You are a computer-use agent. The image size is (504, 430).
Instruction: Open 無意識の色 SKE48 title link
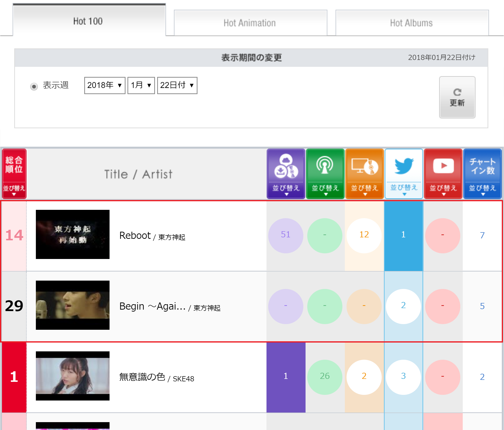click(142, 377)
